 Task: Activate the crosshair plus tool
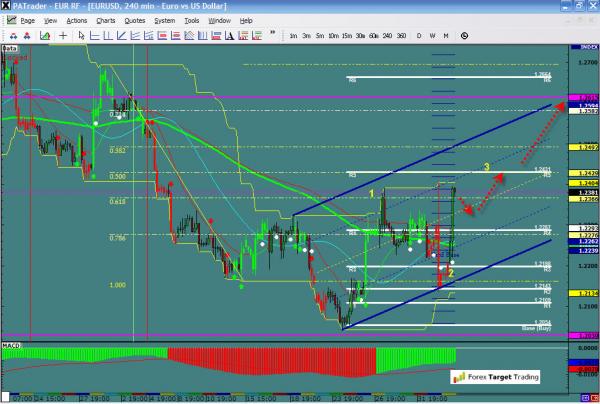coord(63,36)
